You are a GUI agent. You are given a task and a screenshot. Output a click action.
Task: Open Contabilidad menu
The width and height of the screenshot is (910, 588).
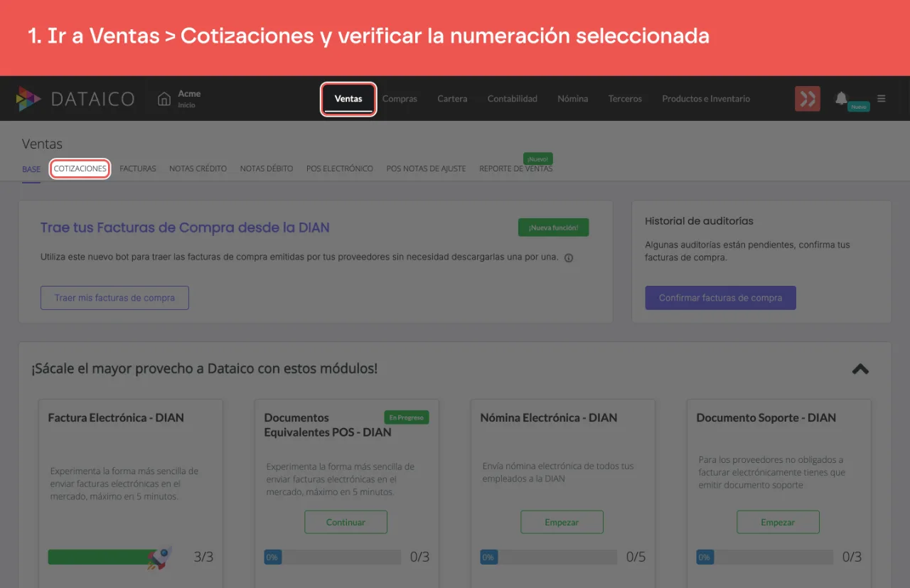point(513,99)
